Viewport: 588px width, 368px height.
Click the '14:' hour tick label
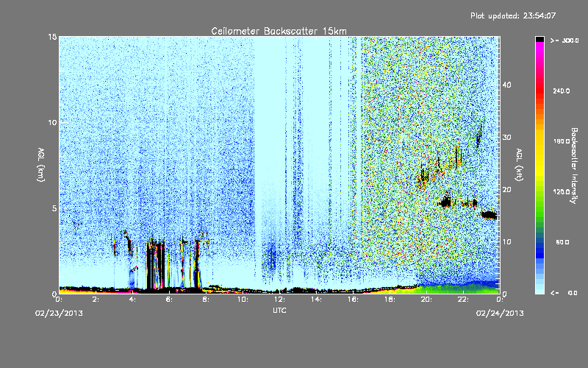316,300
